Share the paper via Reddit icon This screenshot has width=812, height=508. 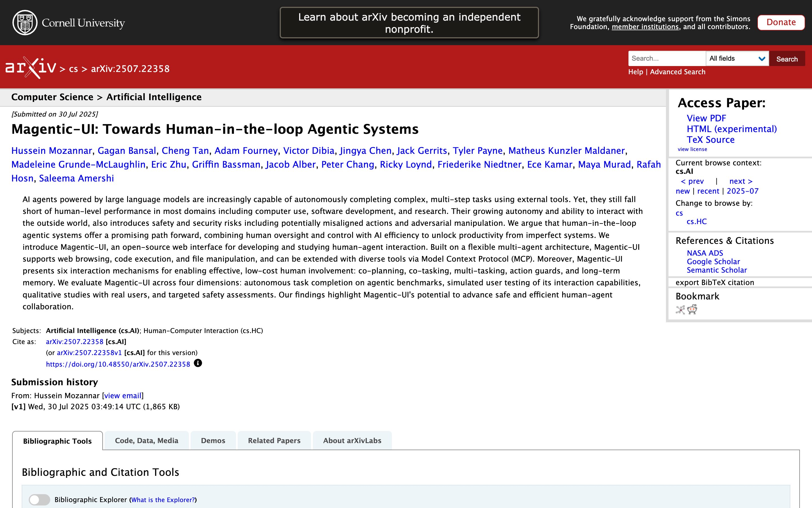tap(692, 309)
